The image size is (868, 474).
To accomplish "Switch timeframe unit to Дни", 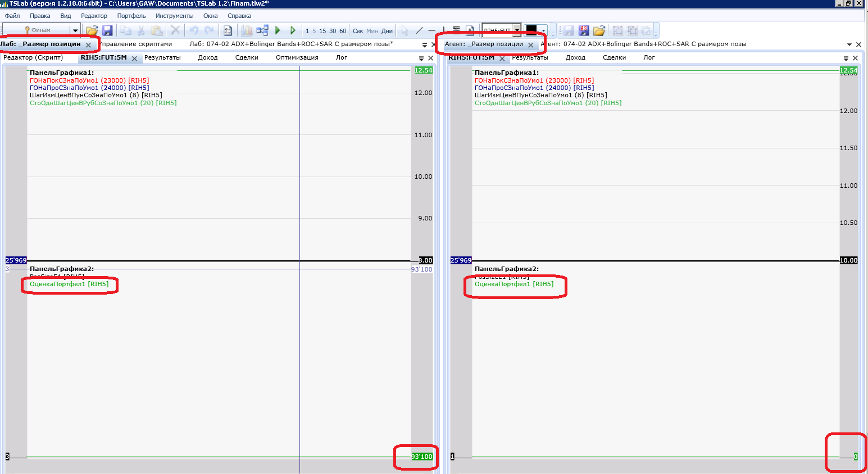I will coord(387,31).
